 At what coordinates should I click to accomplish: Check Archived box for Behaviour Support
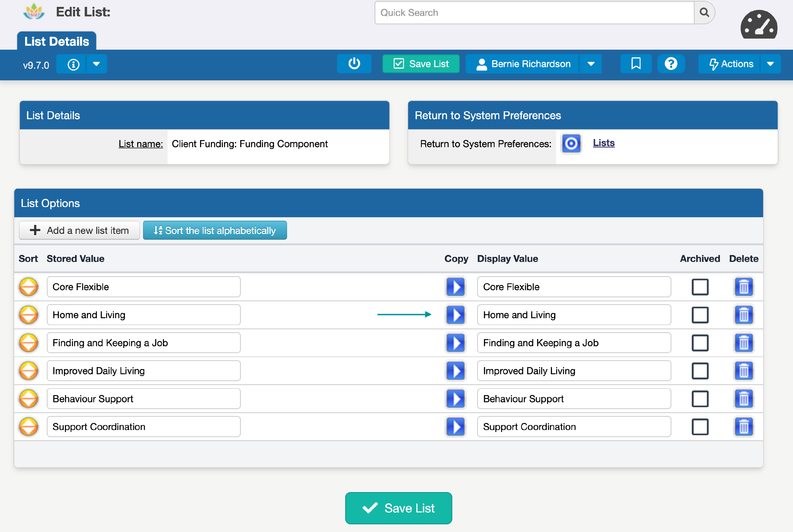(x=700, y=399)
